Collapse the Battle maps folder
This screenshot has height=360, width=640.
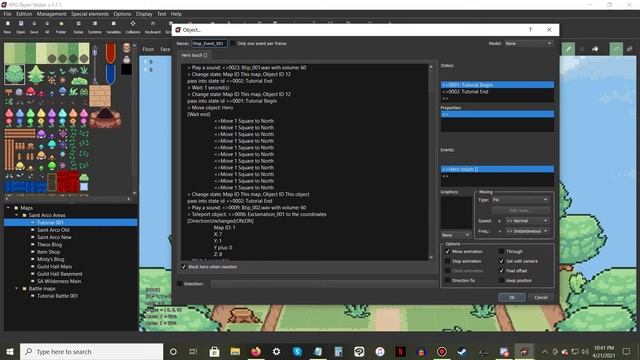click(16, 289)
